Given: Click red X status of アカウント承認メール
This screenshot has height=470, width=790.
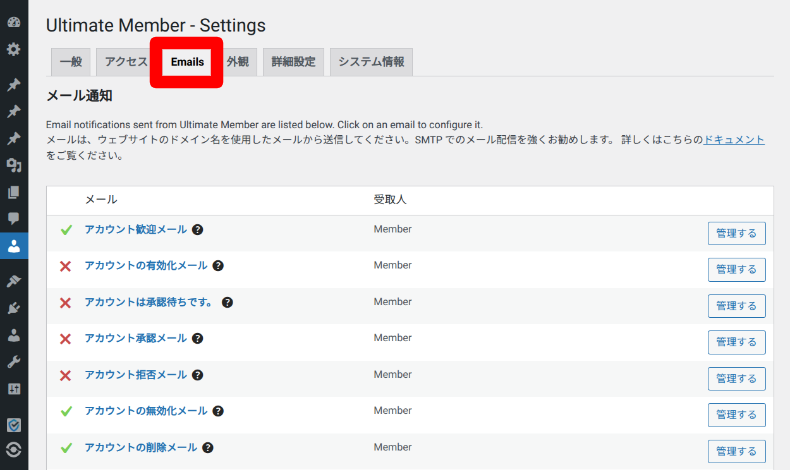Looking at the screenshot, I should tap(65, 339).
